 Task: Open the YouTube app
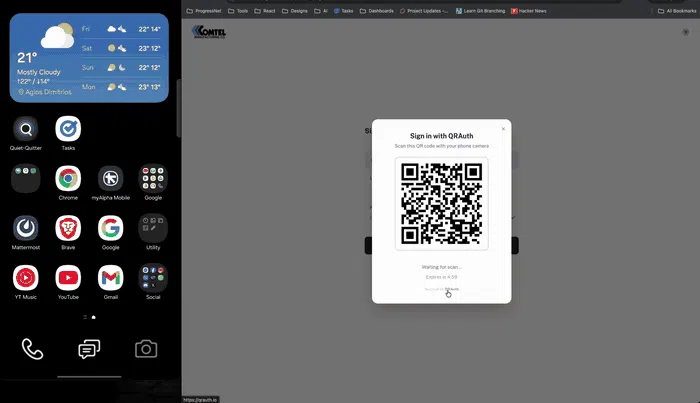pyautogui.click(x=68, y=278)
